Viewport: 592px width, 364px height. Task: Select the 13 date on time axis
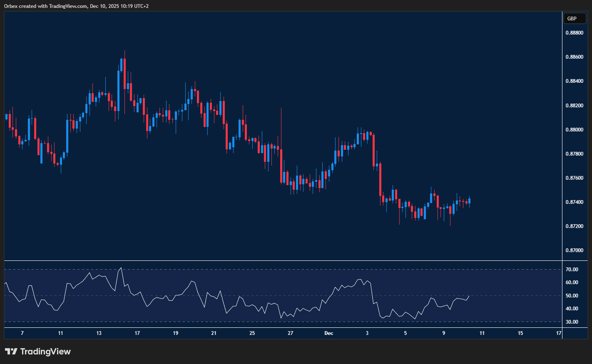tap(99, 333)
